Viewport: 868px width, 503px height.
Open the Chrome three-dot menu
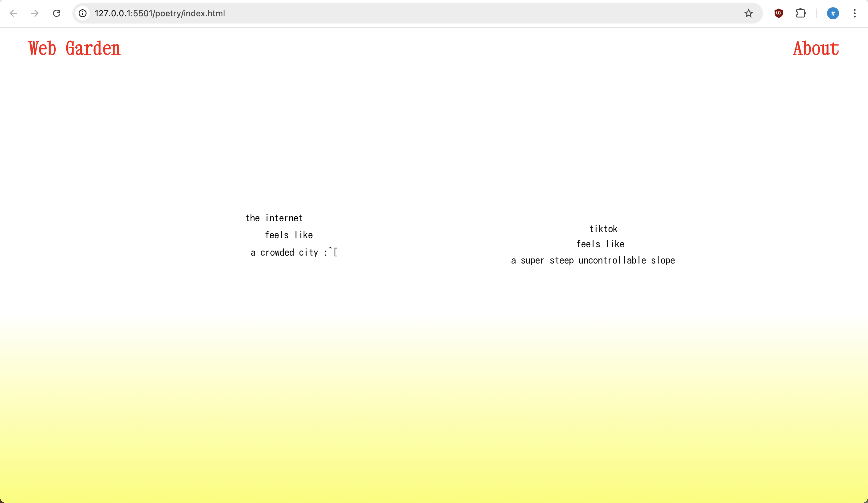[x=854, y=14]
